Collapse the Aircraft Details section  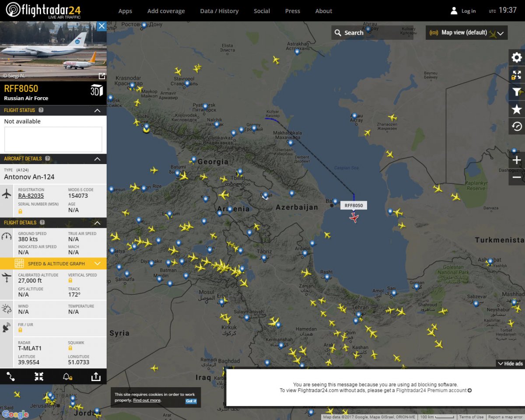coord(98,159)
